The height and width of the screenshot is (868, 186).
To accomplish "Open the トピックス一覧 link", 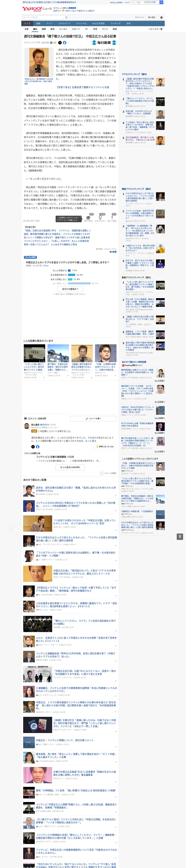I will click(155, 29).
